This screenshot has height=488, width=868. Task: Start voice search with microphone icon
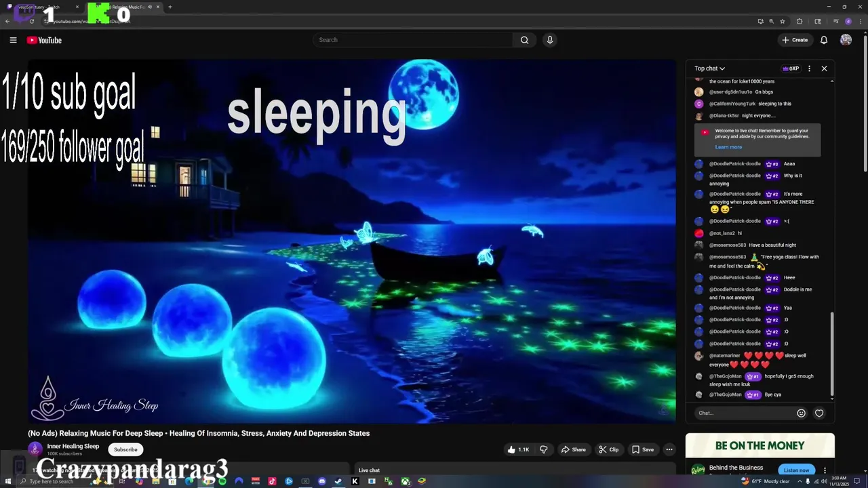click(x=550, y=40)
